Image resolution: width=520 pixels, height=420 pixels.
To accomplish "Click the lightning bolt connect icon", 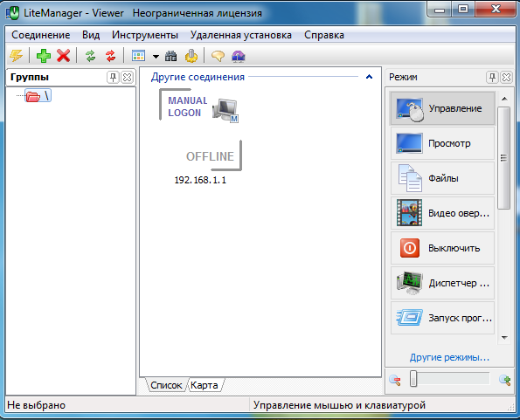I will (16, 56).
